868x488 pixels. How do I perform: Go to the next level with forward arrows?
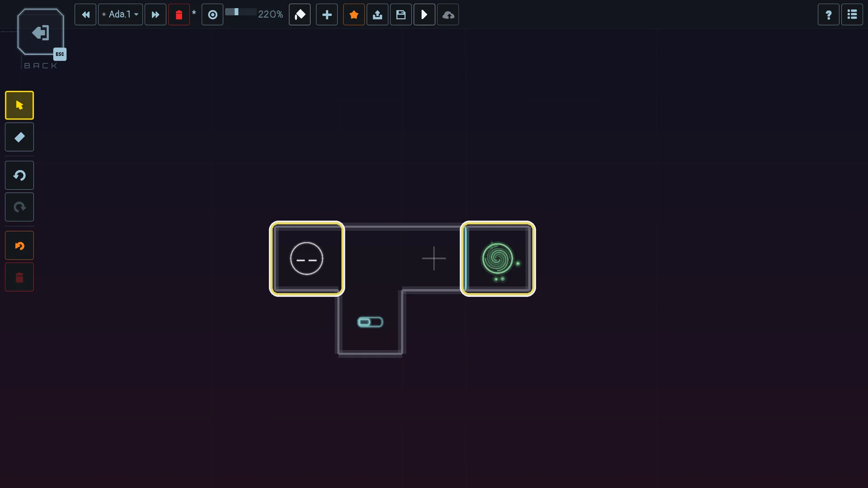pos(156,14)
